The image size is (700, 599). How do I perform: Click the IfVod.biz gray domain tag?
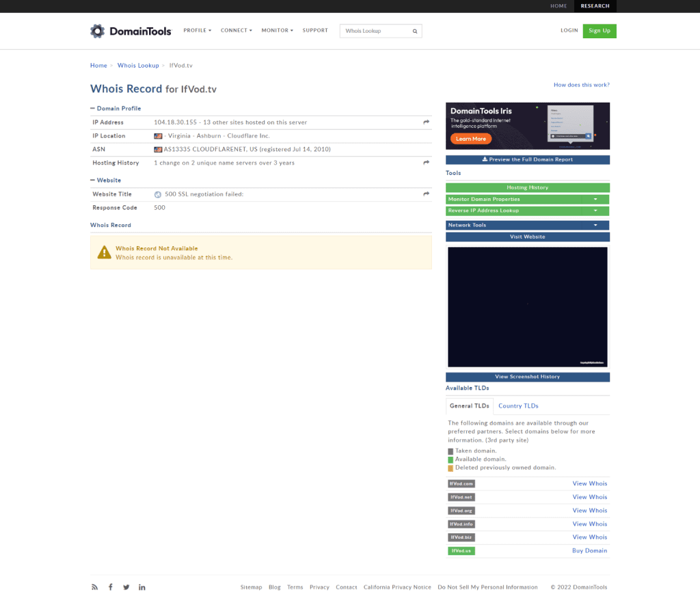461,537
